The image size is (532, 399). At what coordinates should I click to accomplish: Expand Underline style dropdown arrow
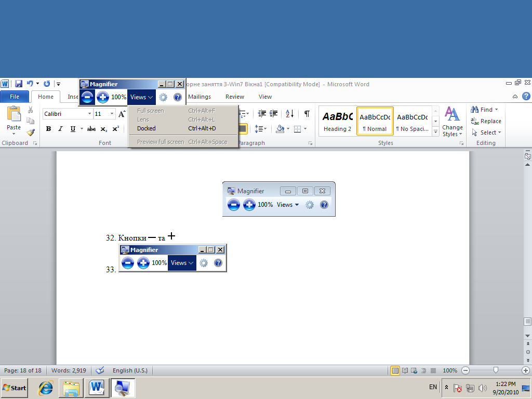tap(82, 129)
